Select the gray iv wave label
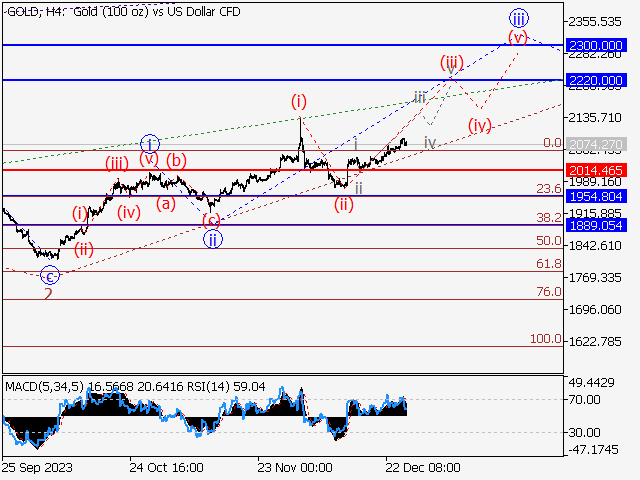This screenshot has width=640, height=480. coord(430,142)
